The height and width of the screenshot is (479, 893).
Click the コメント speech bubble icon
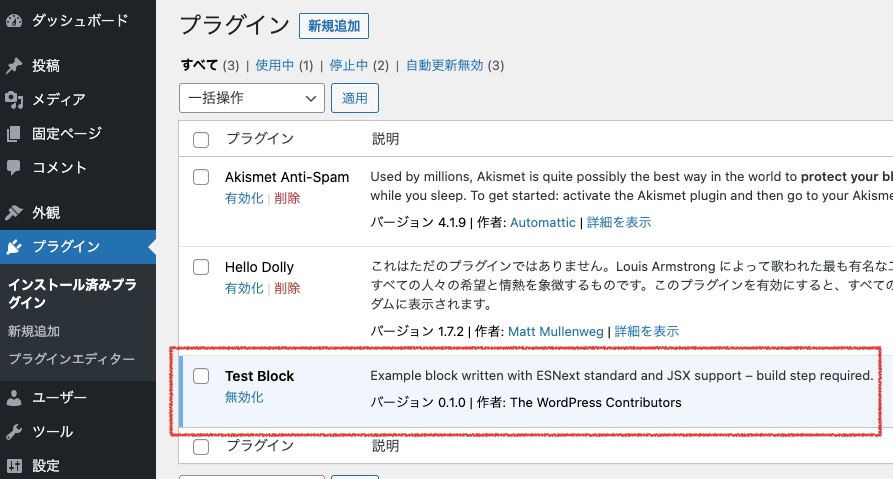tap(14, 167)
